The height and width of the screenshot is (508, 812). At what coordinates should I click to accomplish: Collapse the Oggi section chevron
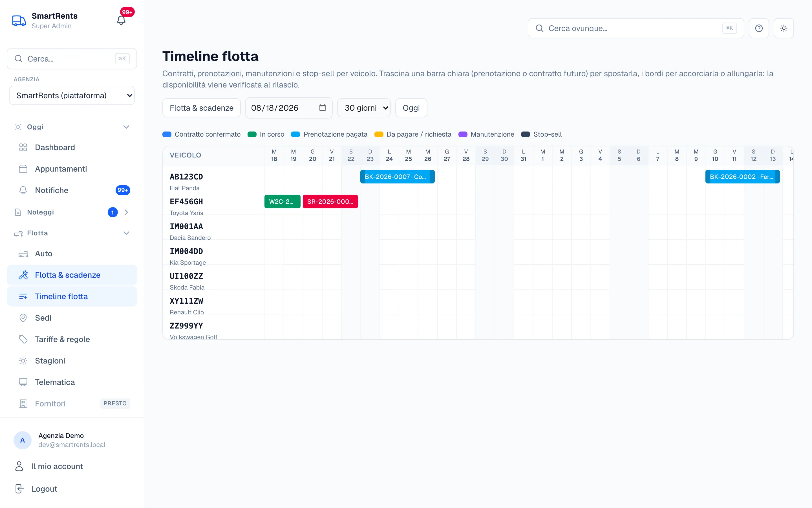[126, 127]
